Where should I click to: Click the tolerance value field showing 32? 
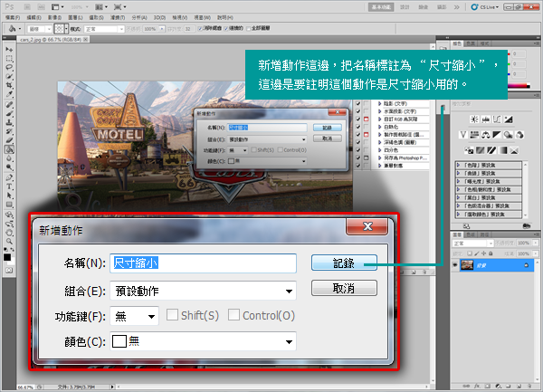[x=188, y=29]
